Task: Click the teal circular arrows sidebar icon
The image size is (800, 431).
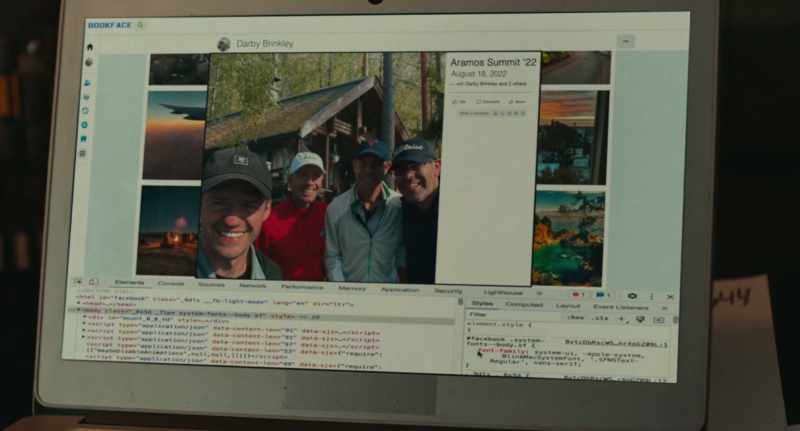Action: tap(85, 110)
